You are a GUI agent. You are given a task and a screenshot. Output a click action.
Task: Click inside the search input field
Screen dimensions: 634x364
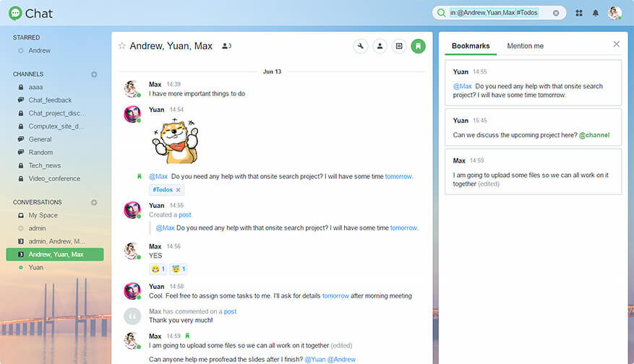click(499, 13)
